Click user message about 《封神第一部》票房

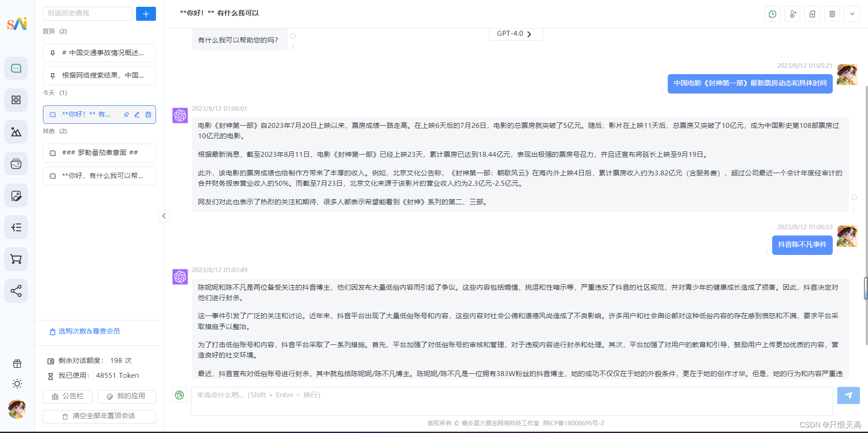(750, 84)
